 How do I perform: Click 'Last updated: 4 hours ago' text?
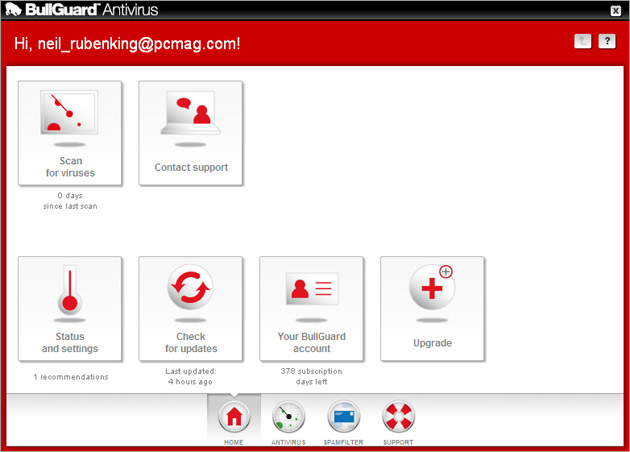tap(190, 376)
